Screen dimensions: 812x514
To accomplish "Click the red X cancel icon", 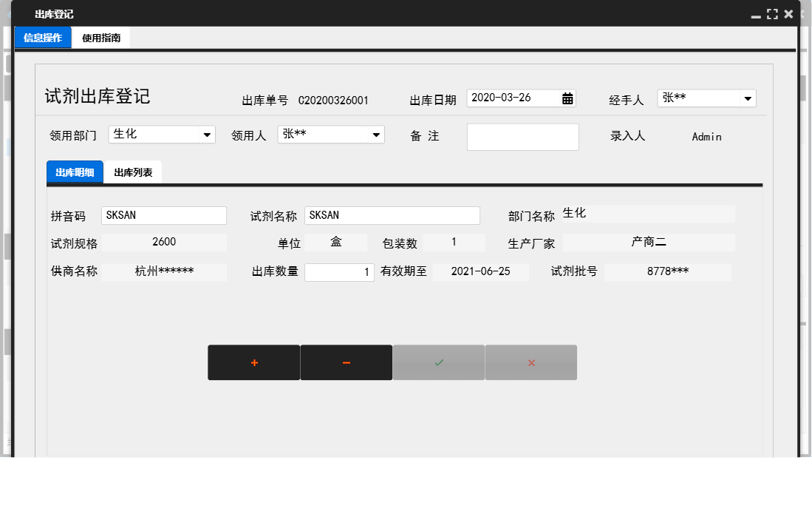I will [x=530, y=362].
